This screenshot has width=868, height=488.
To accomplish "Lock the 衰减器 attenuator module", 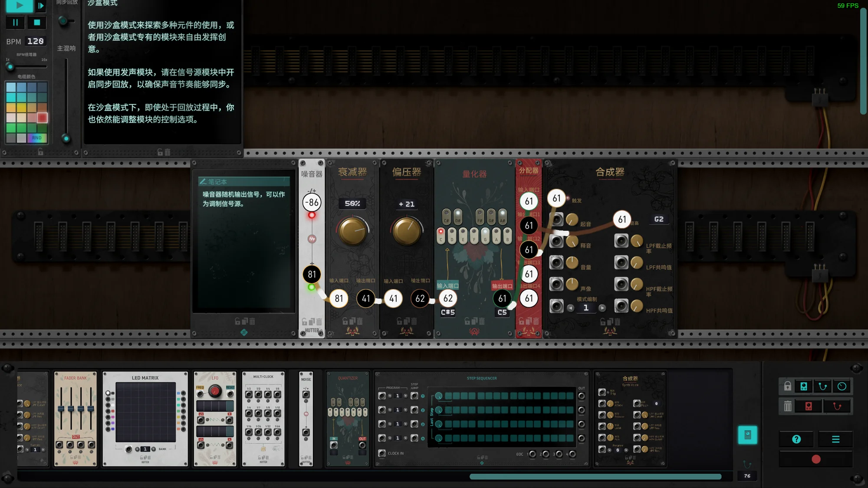I will point(345,321).
